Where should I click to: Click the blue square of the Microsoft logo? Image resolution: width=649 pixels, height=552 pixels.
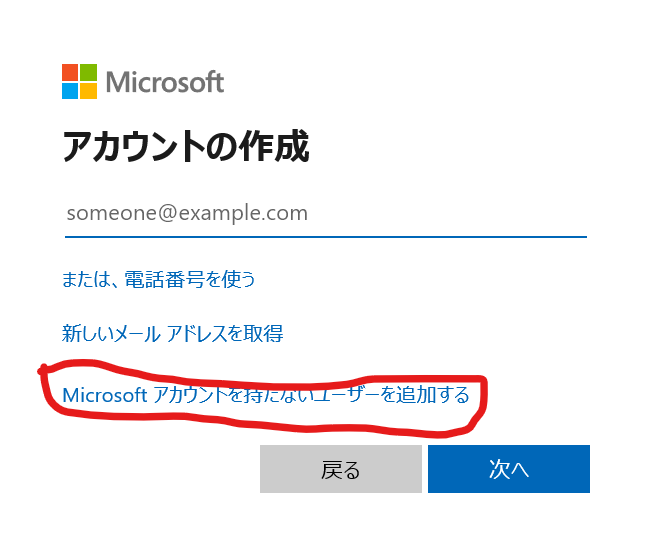[70, 91]
